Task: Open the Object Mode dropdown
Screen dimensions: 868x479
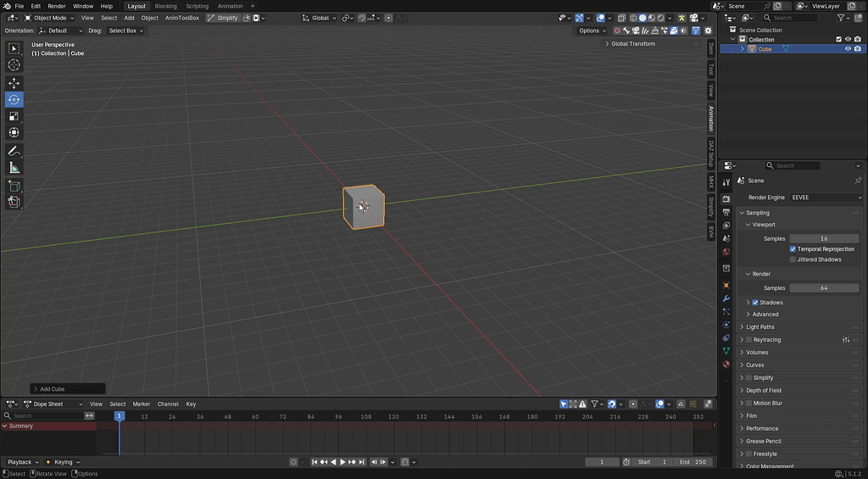Action: click(x=49, y=18)
